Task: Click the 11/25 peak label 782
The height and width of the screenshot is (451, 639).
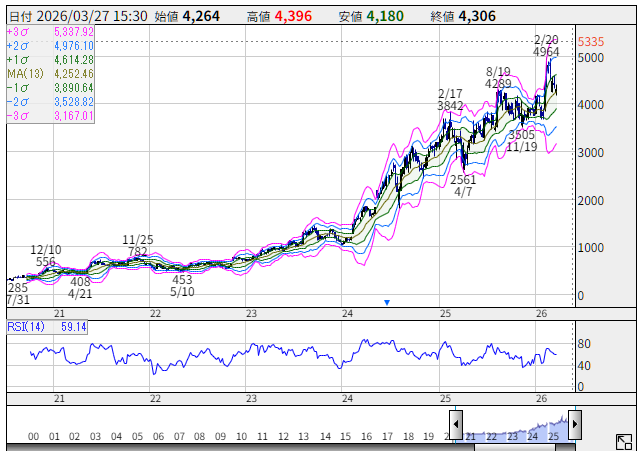Action: [x=137, y=251]
